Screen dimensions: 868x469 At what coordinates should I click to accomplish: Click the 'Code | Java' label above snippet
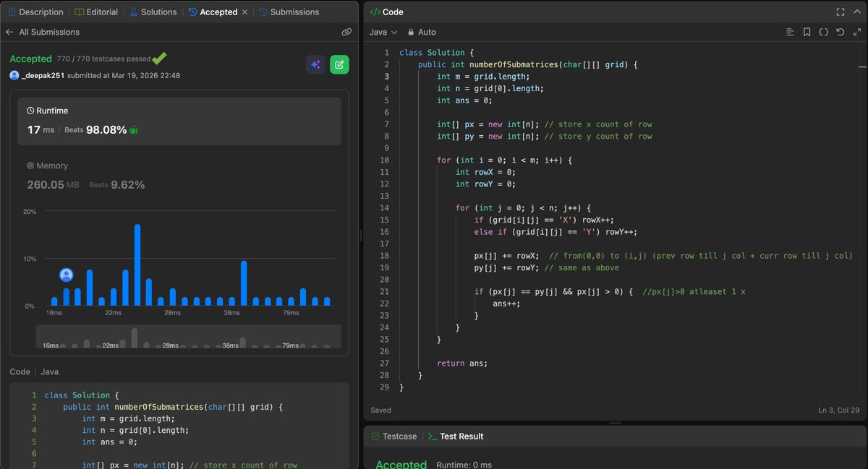click(34, 371)
